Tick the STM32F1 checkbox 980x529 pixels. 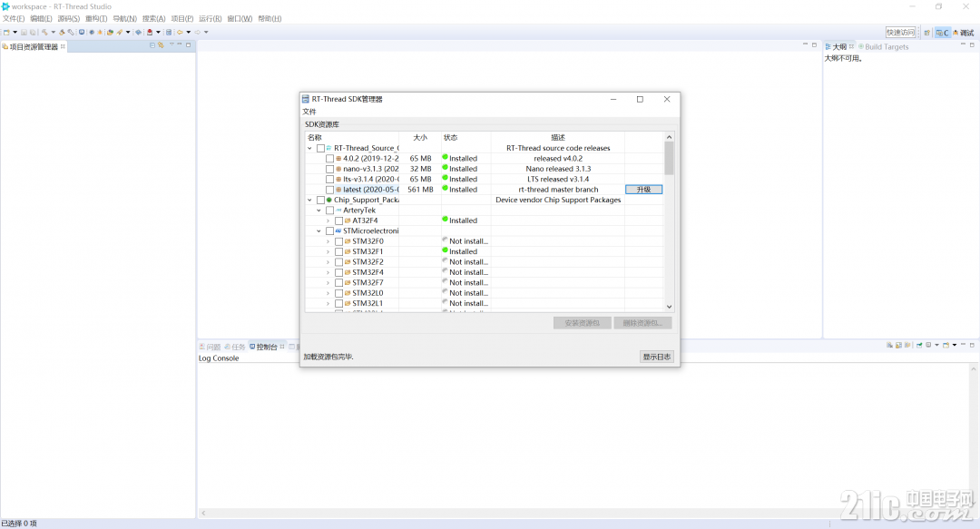(x=338, y=252)
